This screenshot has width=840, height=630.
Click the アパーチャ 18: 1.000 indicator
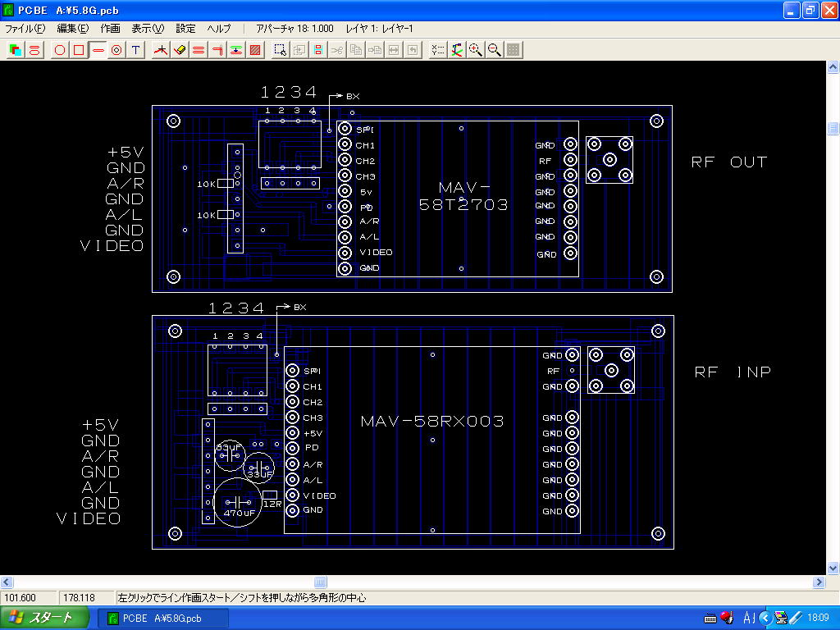tap(294, 29)
